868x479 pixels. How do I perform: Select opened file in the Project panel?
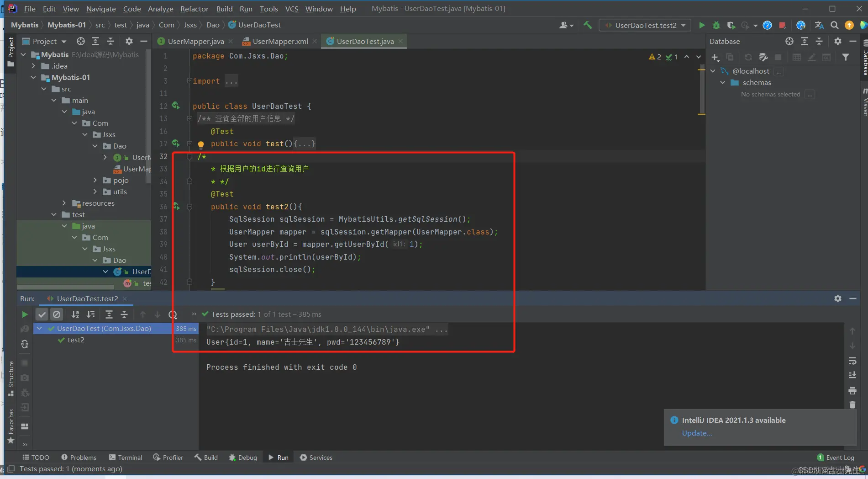(81, 41)
